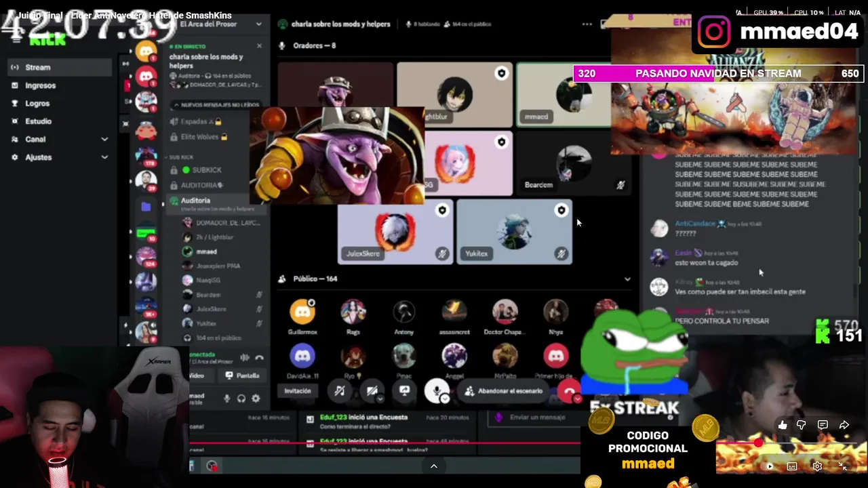Open Yukitex speaker tile
Viewport: 868px width, 488px height.
coord(514,232)
